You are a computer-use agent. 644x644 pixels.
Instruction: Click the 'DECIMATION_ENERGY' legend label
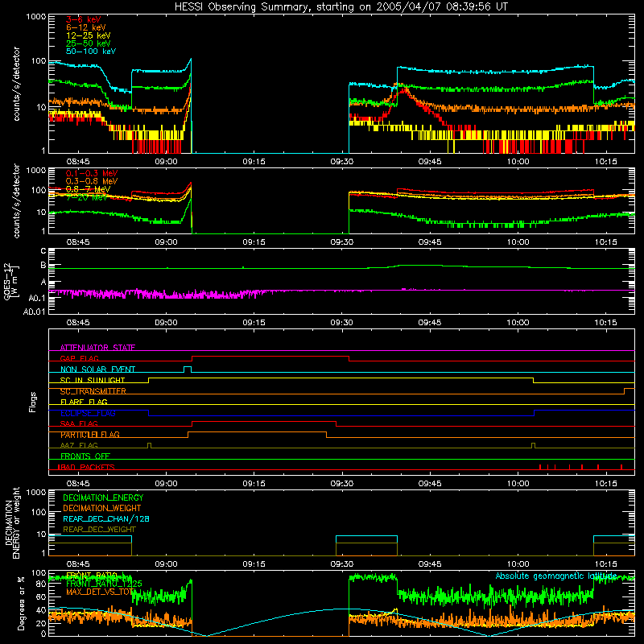click(103, 497)
